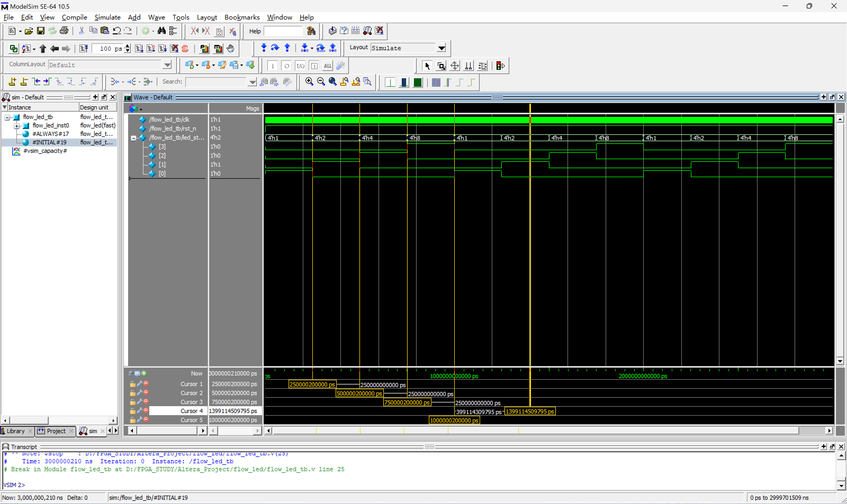The width and height of the screenshot is (847, 504).
Task: Toggle the lock on Cursor 5
Action: [x=133, y=420]
